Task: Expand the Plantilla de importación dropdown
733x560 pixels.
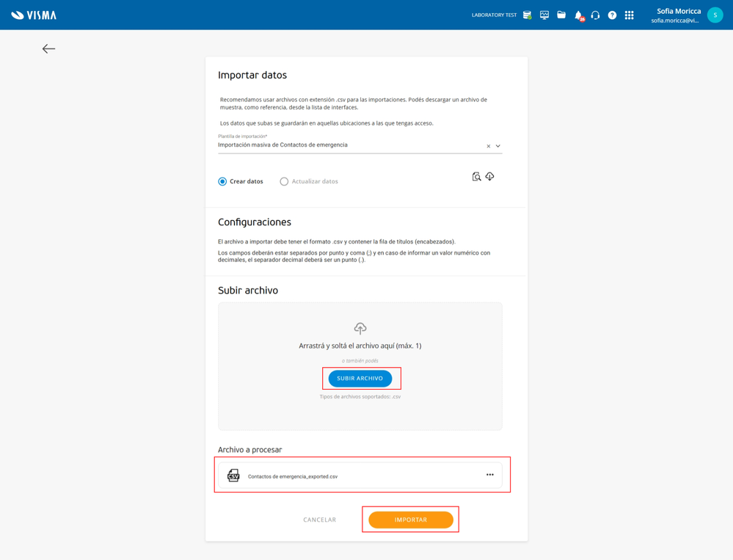Action: 498,146
